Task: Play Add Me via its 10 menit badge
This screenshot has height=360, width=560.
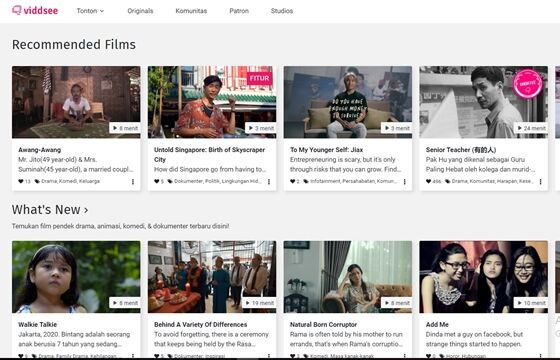Action: point(531,303)
